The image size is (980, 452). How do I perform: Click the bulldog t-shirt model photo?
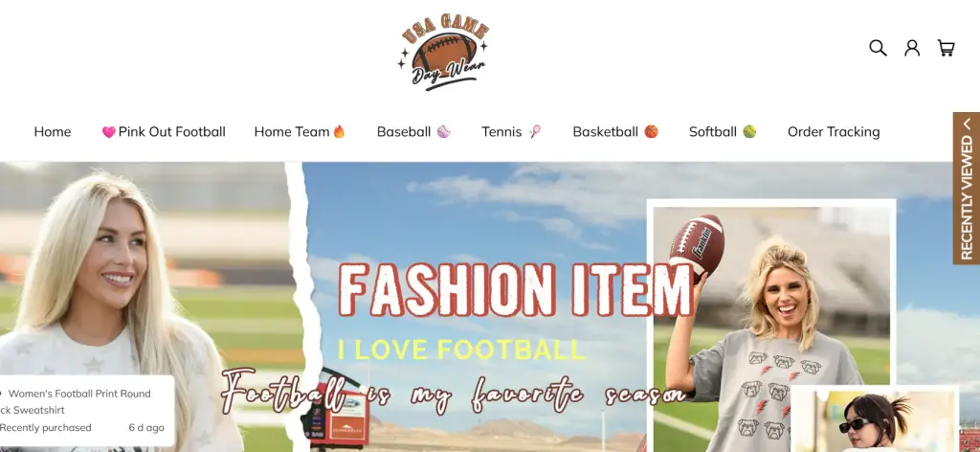771,325
